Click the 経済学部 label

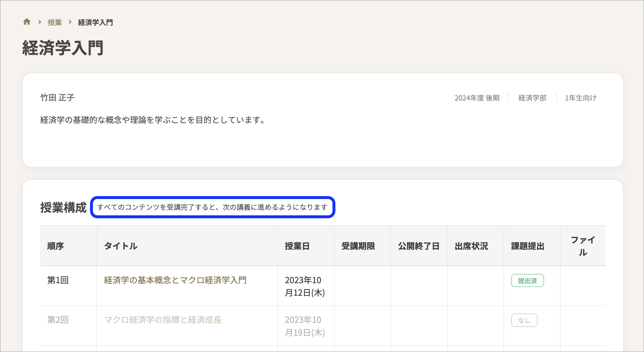click(x=532, y=98)
